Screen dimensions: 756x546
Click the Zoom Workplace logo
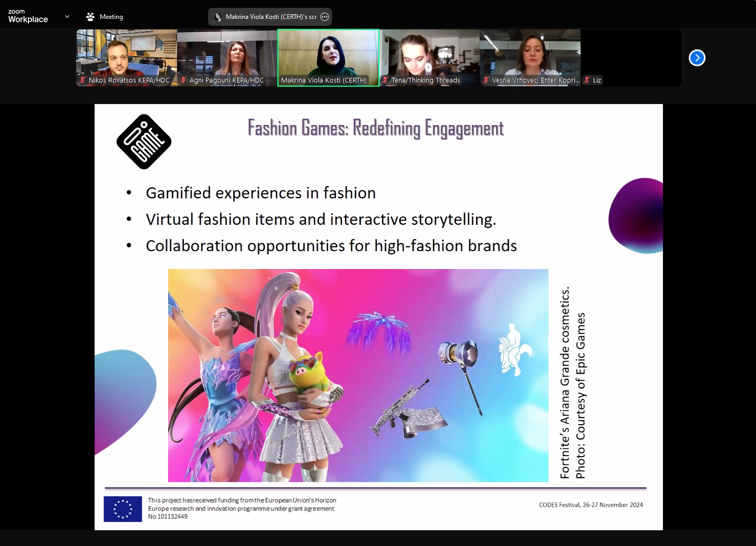pyautogui.click(x=28, y=16)
